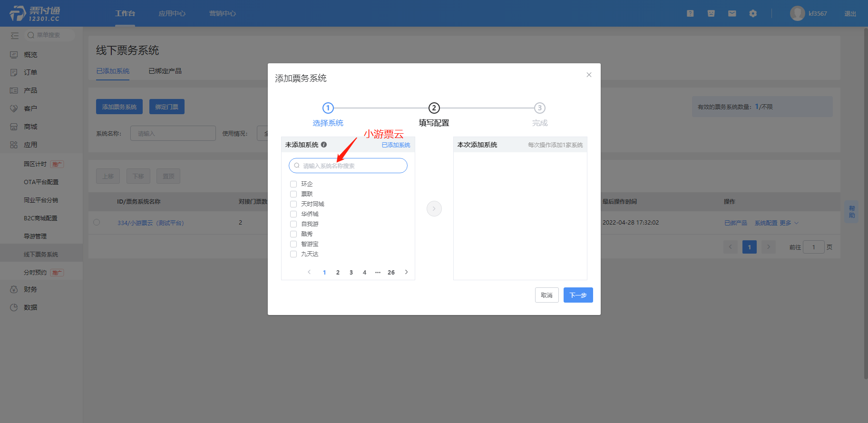The image size is (868, 423).
Task: Click the sidebar collapse menu icon
Action: click(x=15, y=35)
